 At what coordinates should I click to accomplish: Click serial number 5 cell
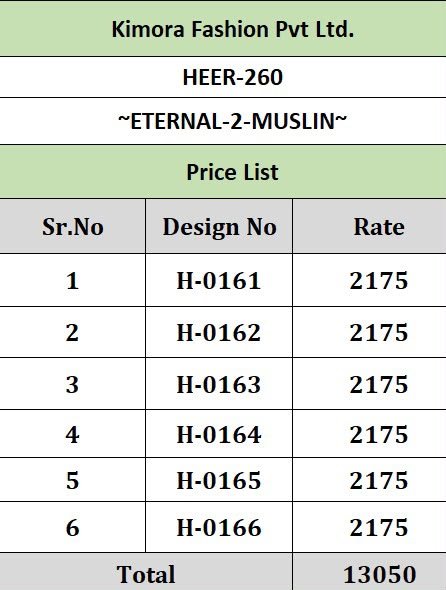pyautogui.click(x=72, y=480)
